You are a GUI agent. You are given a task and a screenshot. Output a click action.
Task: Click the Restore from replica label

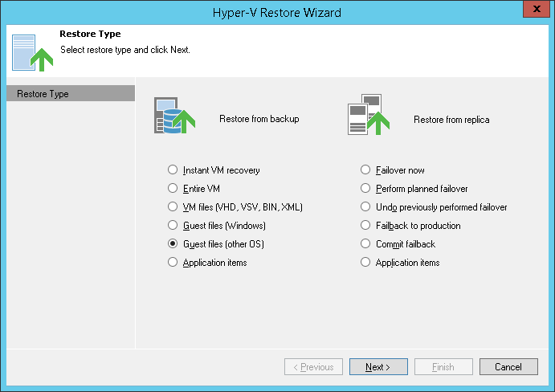coord(451,120)
